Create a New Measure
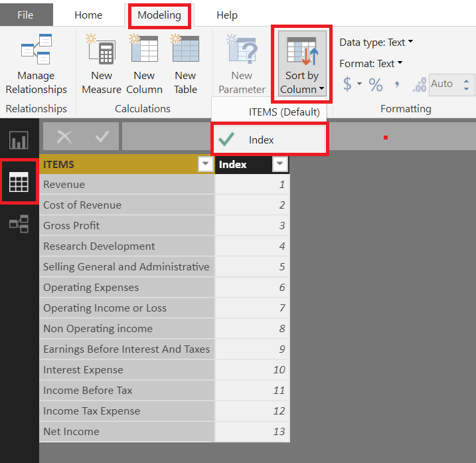 coord(102,64)
